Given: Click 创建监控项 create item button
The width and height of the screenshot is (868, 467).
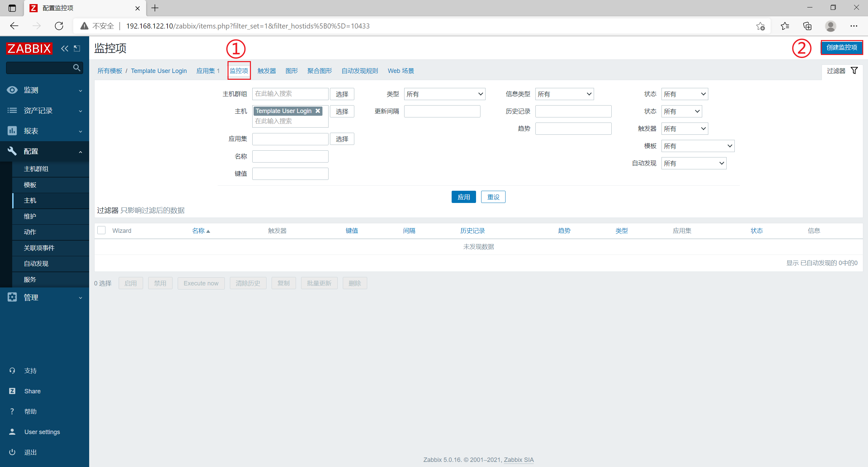Looking at the screenshot, I should tap(842, 47).
